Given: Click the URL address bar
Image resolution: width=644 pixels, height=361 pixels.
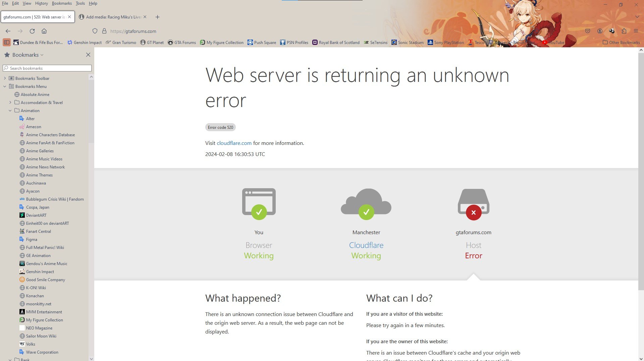Looking at the screenshot, I should (133, 31).
